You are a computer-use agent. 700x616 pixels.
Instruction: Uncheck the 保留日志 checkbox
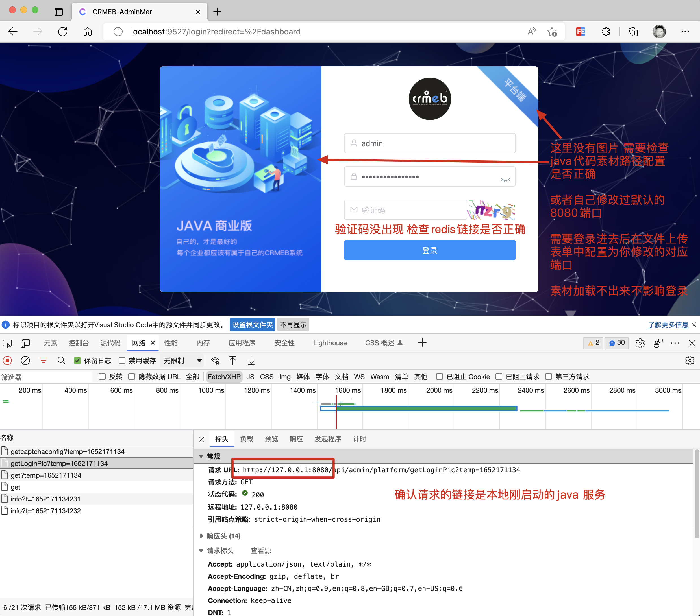click(77, 361)
